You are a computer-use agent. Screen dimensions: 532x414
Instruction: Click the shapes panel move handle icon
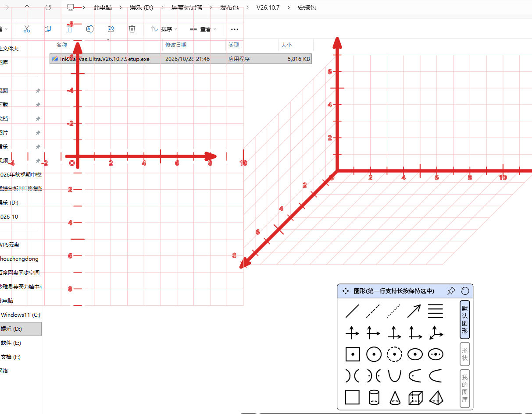point(346,291)
